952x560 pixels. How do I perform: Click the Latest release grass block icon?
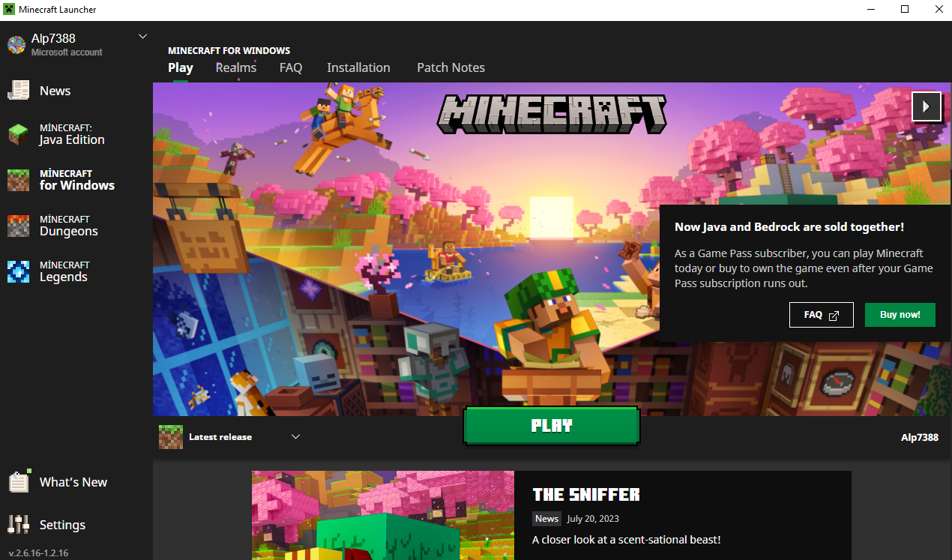pos(171,437)
